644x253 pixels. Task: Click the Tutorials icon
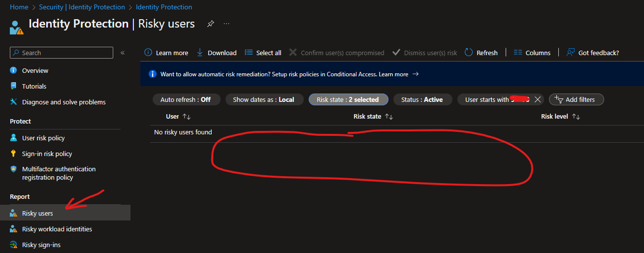coord(13,86)
